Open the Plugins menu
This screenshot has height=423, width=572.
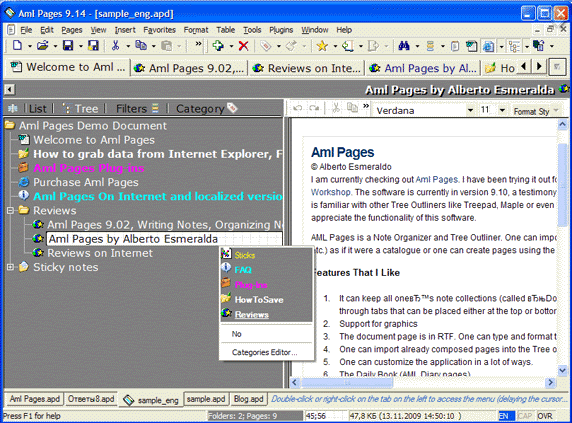[x=281, y=30]
